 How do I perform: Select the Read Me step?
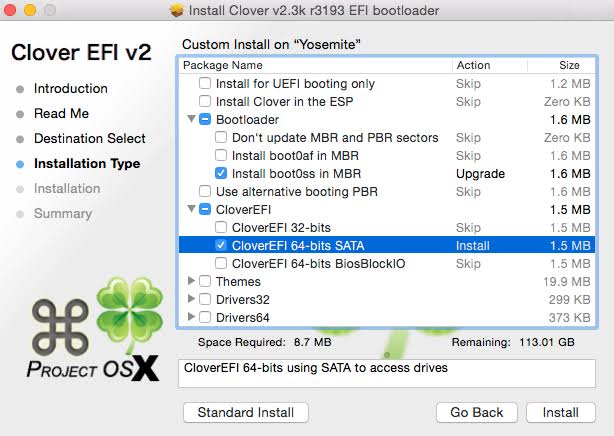61,114
